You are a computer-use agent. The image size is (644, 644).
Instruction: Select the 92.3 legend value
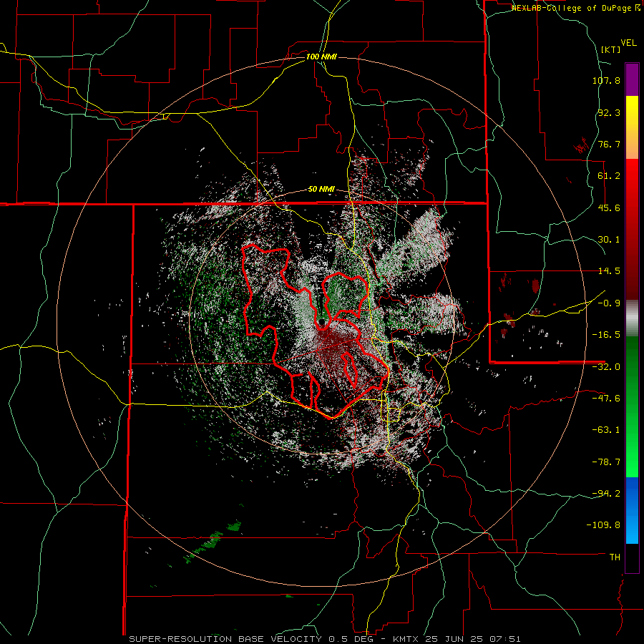coord(609,112)
